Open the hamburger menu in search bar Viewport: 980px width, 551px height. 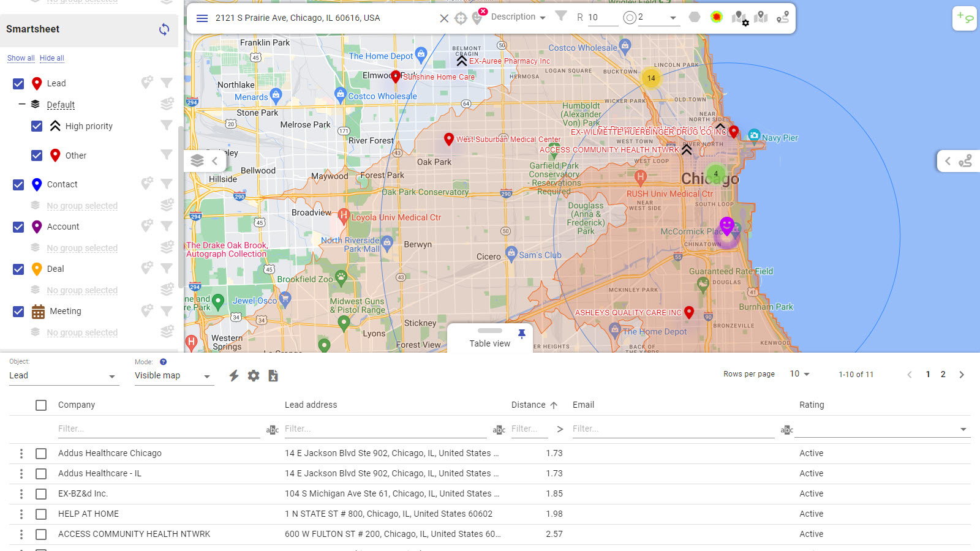[202, 18]
